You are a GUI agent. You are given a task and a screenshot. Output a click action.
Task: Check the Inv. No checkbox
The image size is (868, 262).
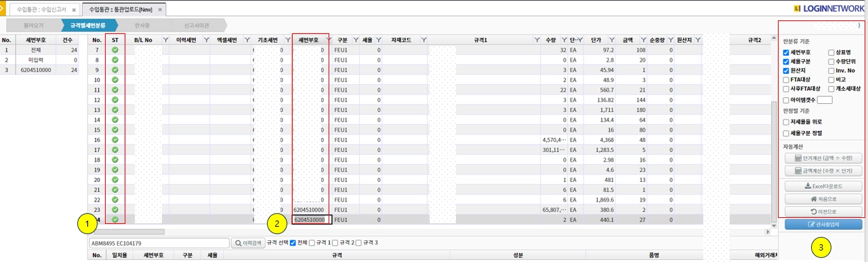pos(831,71)
